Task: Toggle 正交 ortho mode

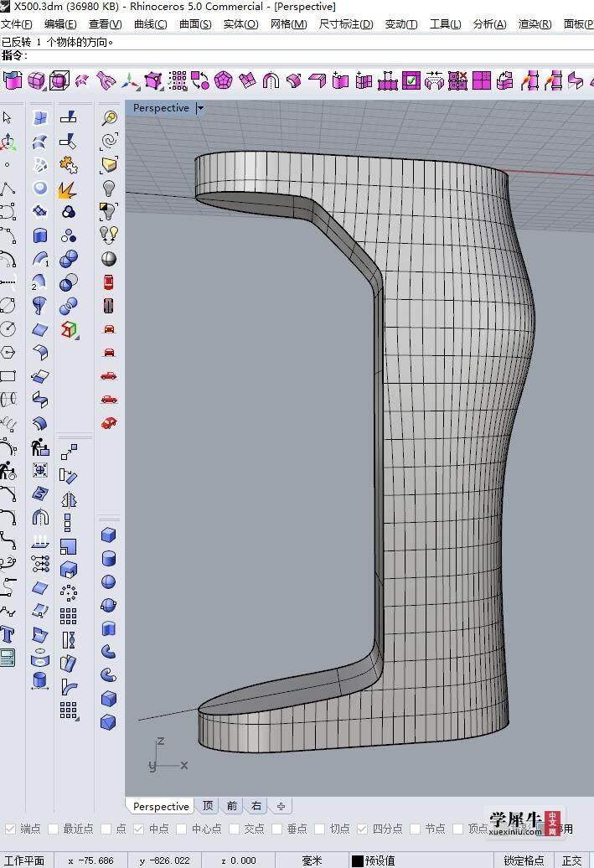Action: 572,860
